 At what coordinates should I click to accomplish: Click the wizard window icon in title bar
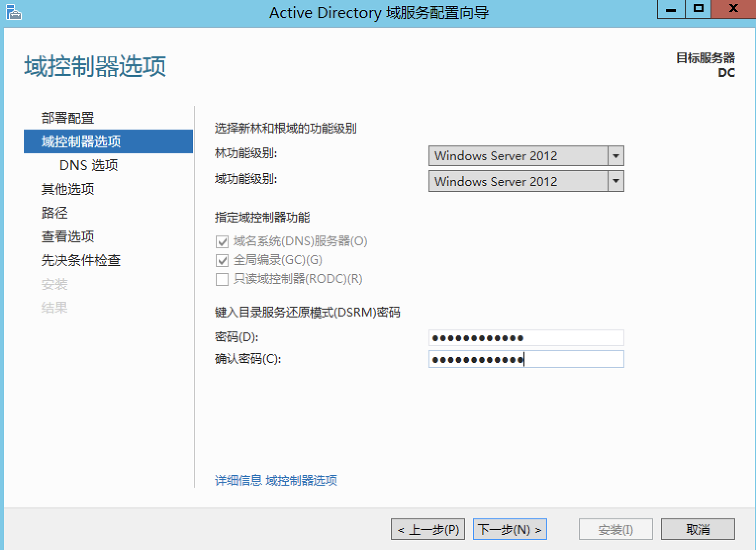coord(13,12)
